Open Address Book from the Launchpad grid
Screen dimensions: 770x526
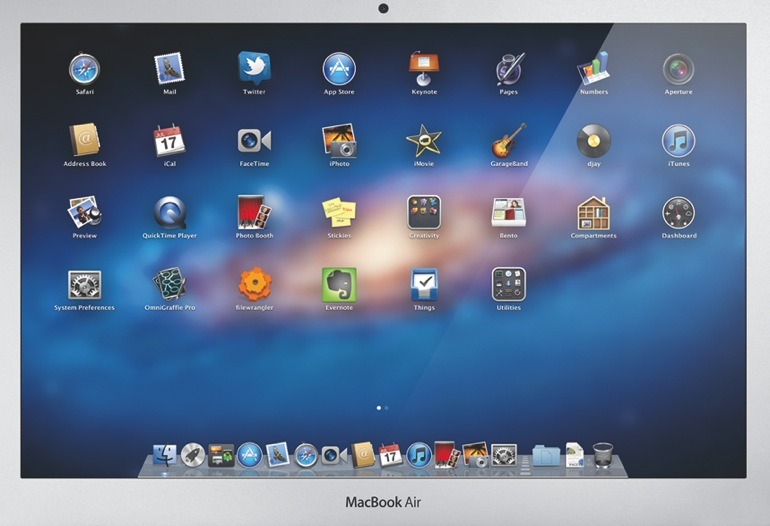84,140
